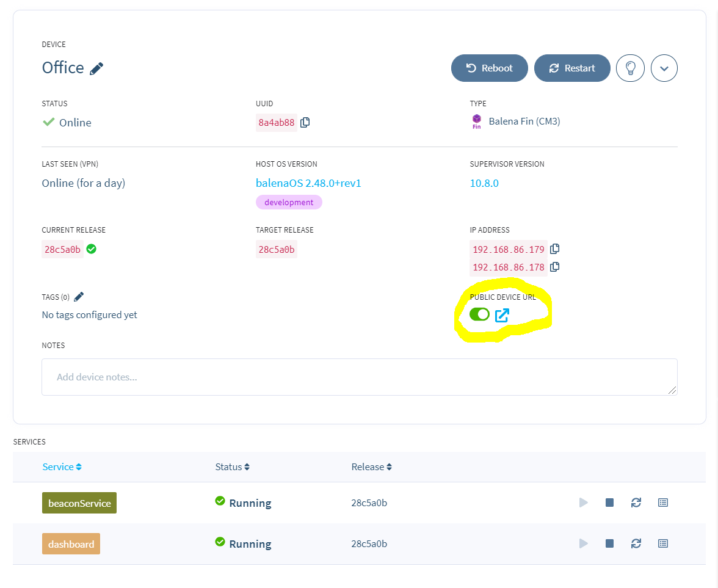The width and height of the screenshot is (718, 588).
Task: Open balenaOS 2.48.0+rev1 version link
Action: coord(308,183)
